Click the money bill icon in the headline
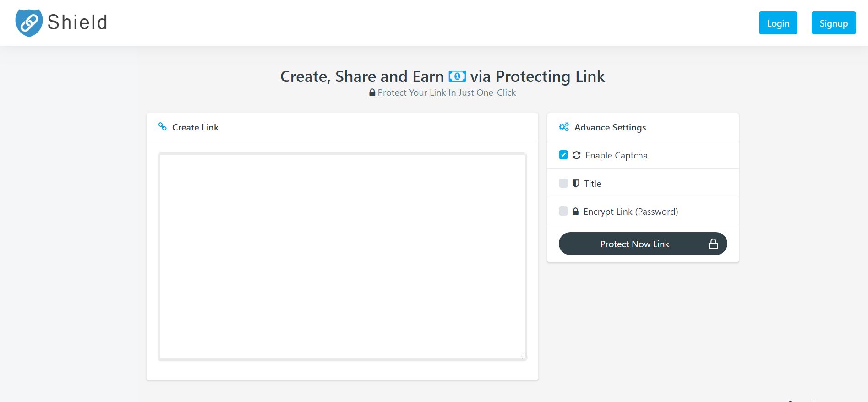The height and width of the screenshot is (402, 868). pos(457,76)
